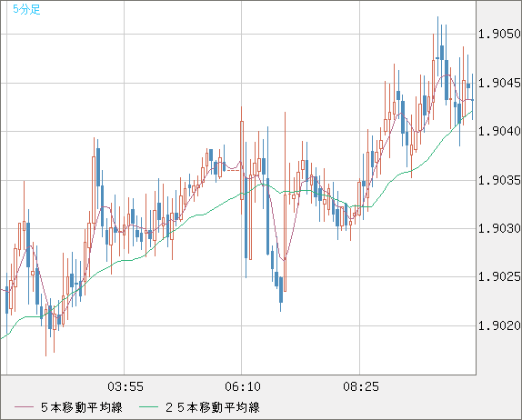The image size is (522, 420).
Task: Click the 1.9035 price axis label
Action: coord(499,180)
